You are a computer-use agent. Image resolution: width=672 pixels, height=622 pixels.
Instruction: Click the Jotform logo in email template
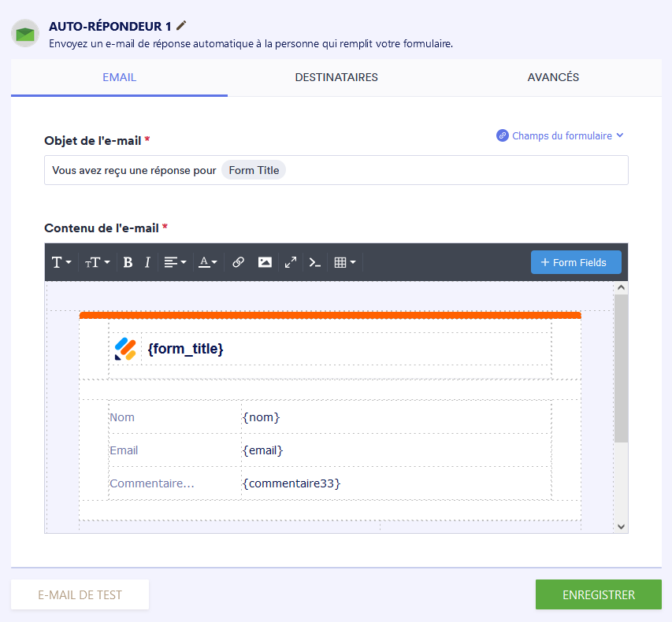[125, 349]
